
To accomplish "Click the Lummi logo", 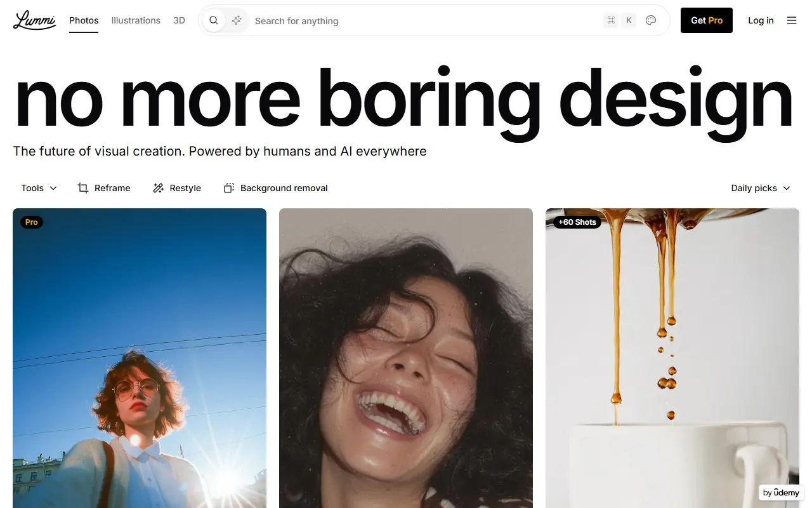I will pyautogui.click(x=34, y=20).
